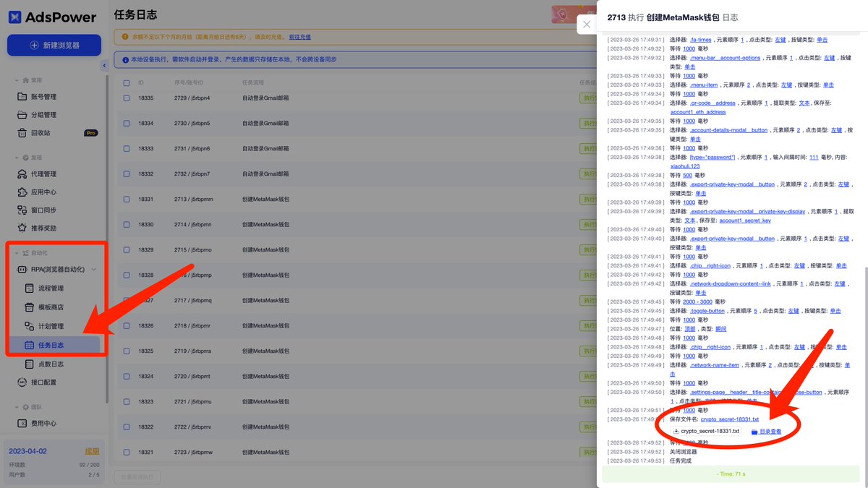Check the box for task ID 18329

(x=127, y=249)
